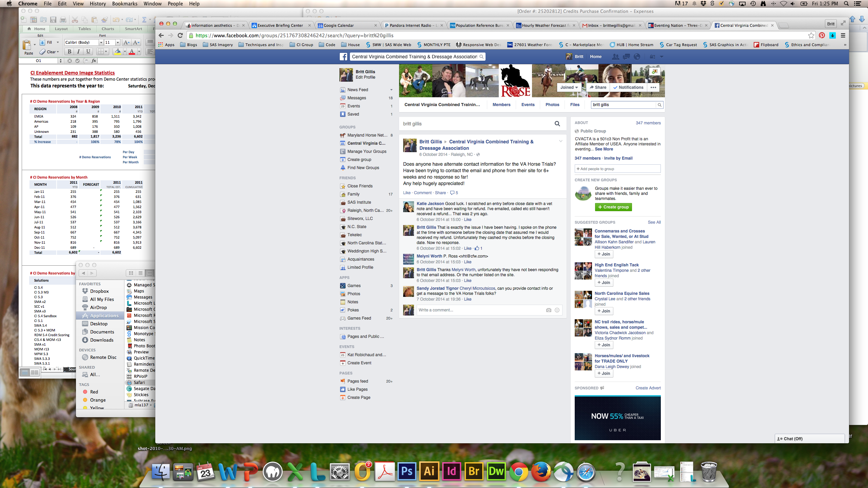Click the Excel font color swatch

tap(132, 52)
